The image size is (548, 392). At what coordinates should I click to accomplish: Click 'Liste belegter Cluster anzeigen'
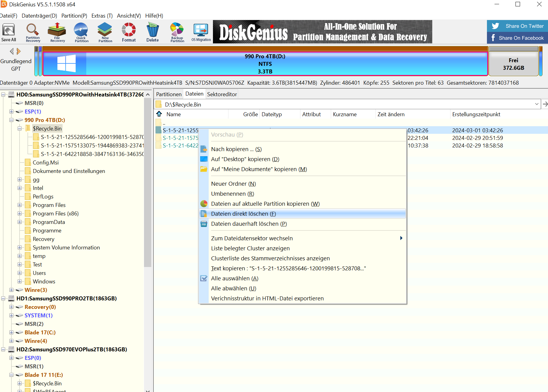point(303,248)
